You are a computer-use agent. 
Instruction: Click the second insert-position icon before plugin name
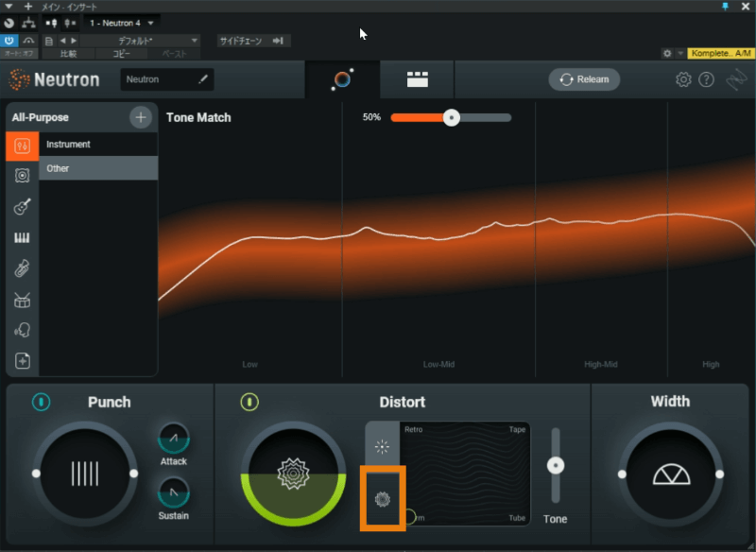pyautogui.click(x=70, y=23)
